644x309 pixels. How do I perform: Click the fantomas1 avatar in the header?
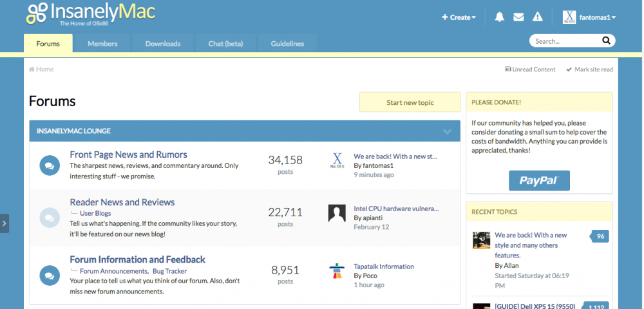[x=569, y=17]
